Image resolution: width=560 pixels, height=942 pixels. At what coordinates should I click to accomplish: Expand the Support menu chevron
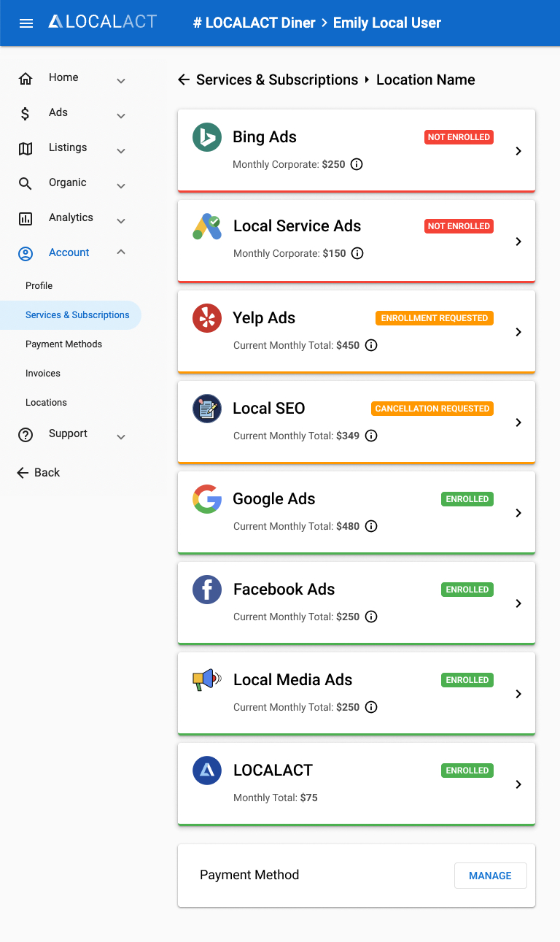121,436
